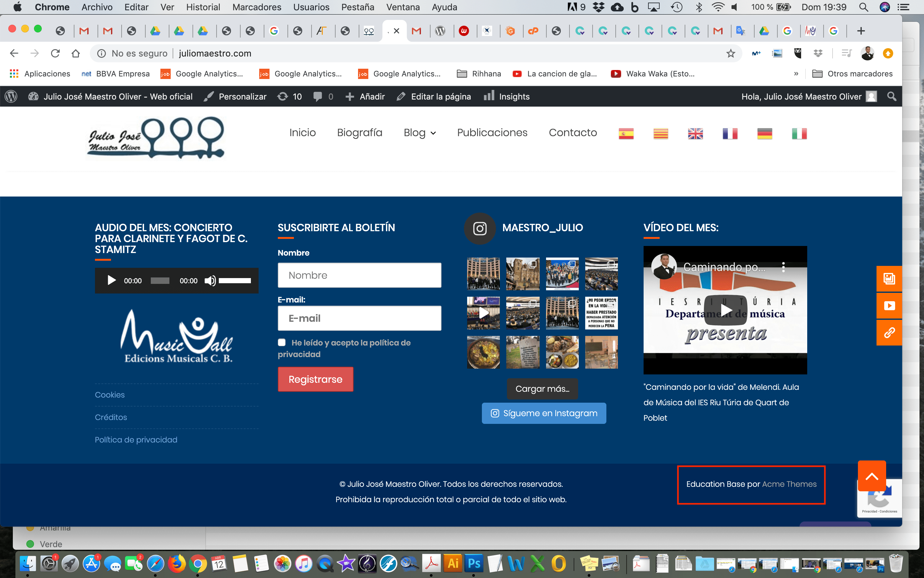924x578 pixels.
Task: Switch language to Catalan flag
Action: click(x=661, y=133)
